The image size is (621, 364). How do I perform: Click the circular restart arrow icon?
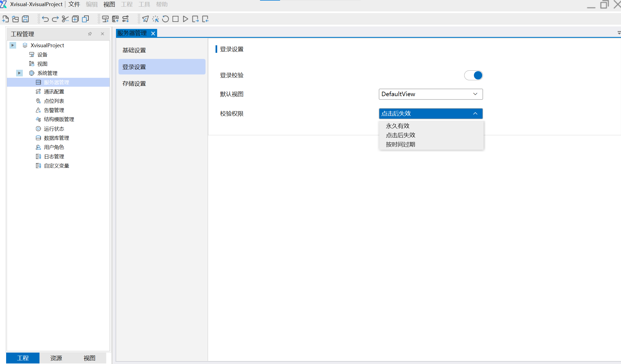tap(165, 19)
